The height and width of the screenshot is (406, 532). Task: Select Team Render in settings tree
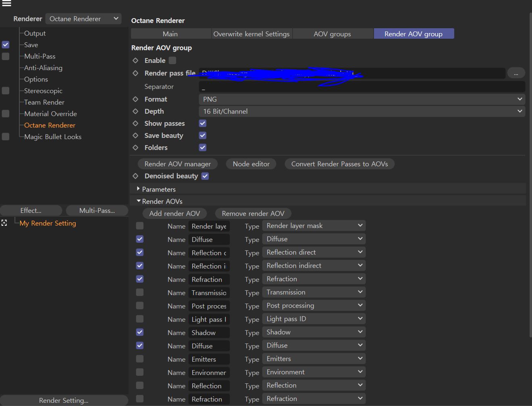pos(44,102)
